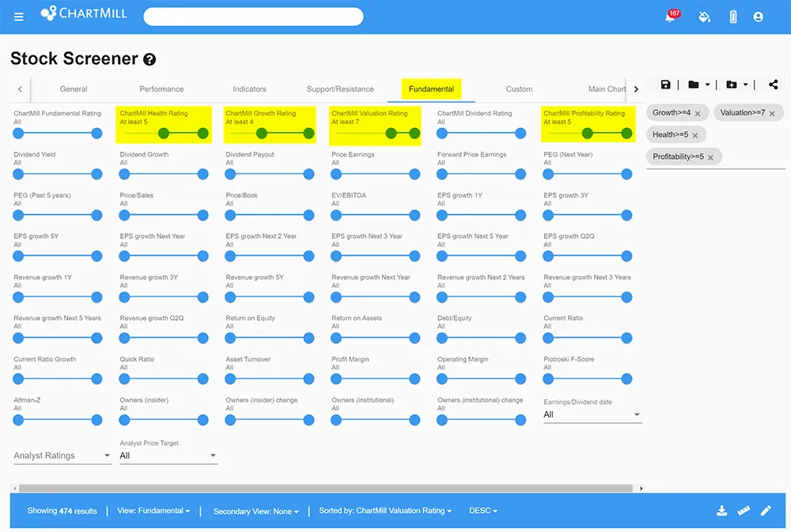Click the ChartMill Dividend Rating left slider handle

pos(442,133)
